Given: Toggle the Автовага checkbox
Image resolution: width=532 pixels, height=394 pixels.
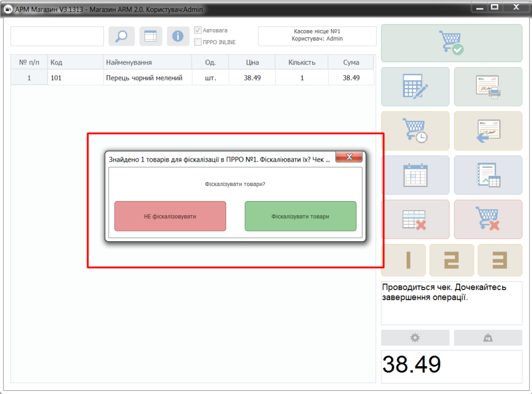Looking at the screenshot, I should 198,30.
